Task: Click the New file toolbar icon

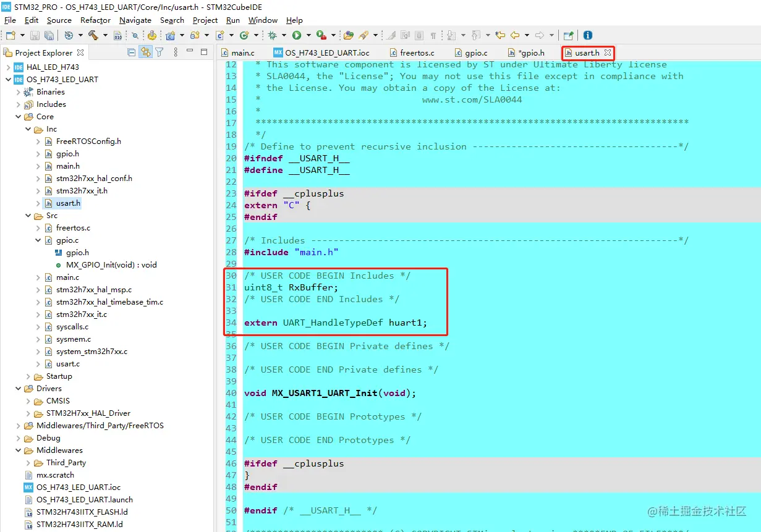Action: (11, 35)
